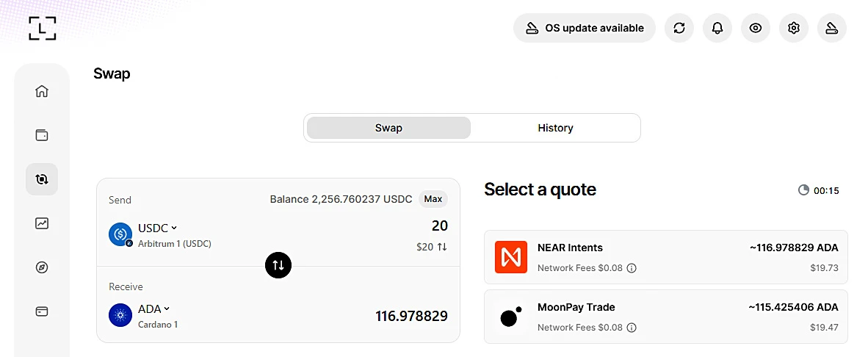Open the USDC send currency dropdown
The height and width of the screenshot is (357, 868).
[157, 228]
